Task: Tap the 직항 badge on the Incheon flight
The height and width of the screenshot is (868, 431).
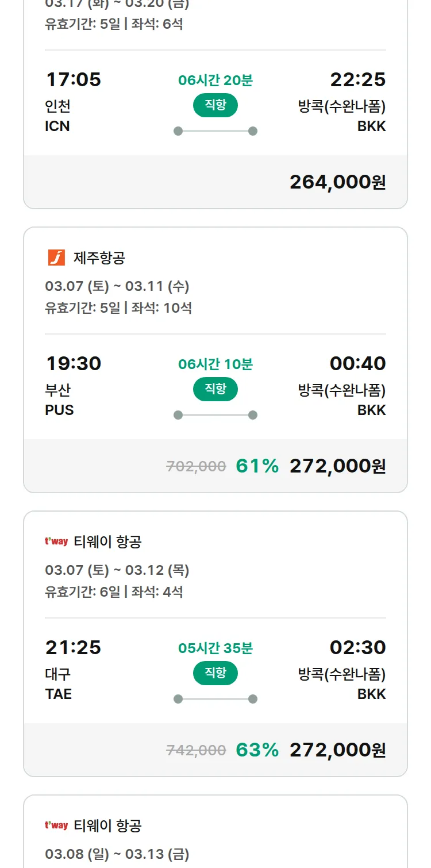Action: 215,105
